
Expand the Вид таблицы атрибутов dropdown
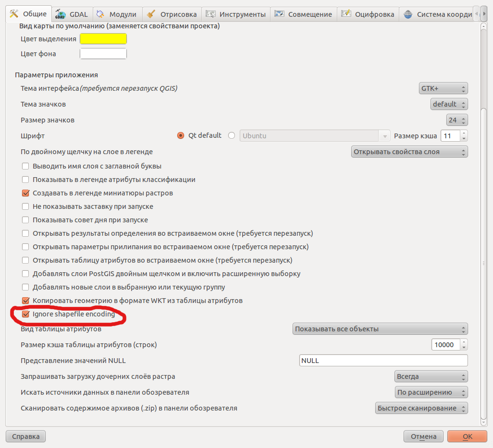pyautogui.click(x=380, y=328)
